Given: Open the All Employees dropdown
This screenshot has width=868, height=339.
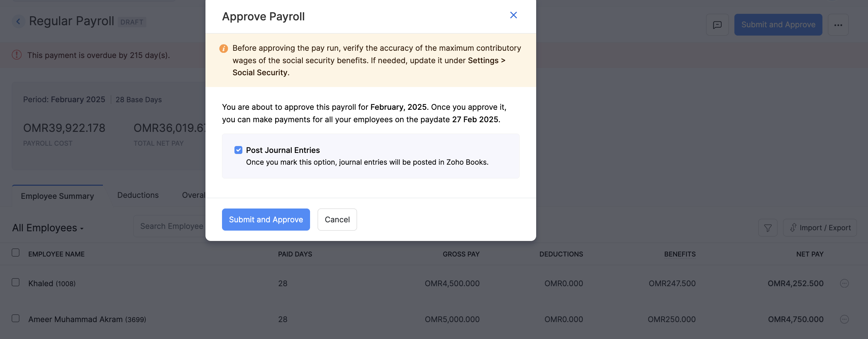Looking at the screenshot, I should pos(48,227).
